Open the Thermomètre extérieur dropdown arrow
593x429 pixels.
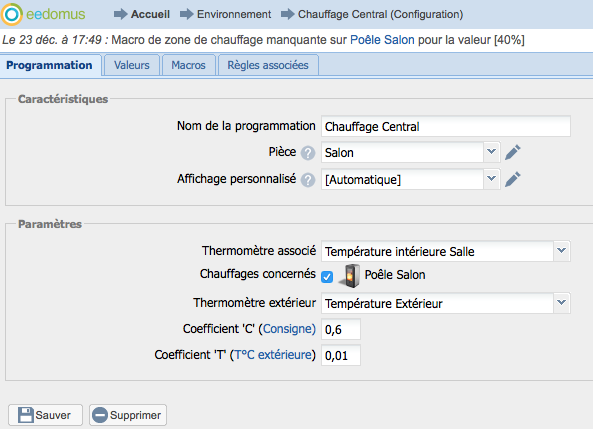[x=562, y=303]
